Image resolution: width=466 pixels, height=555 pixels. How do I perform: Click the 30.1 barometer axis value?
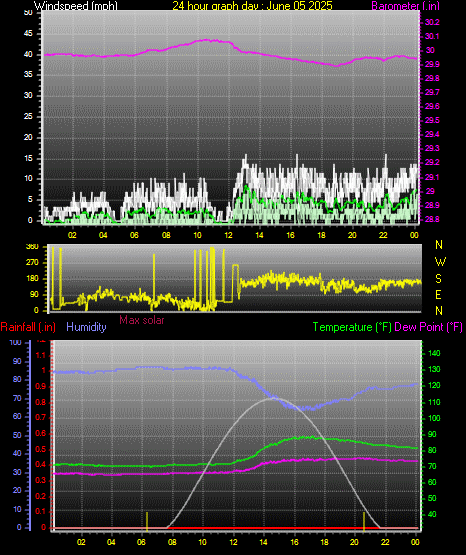click(432, 36)
